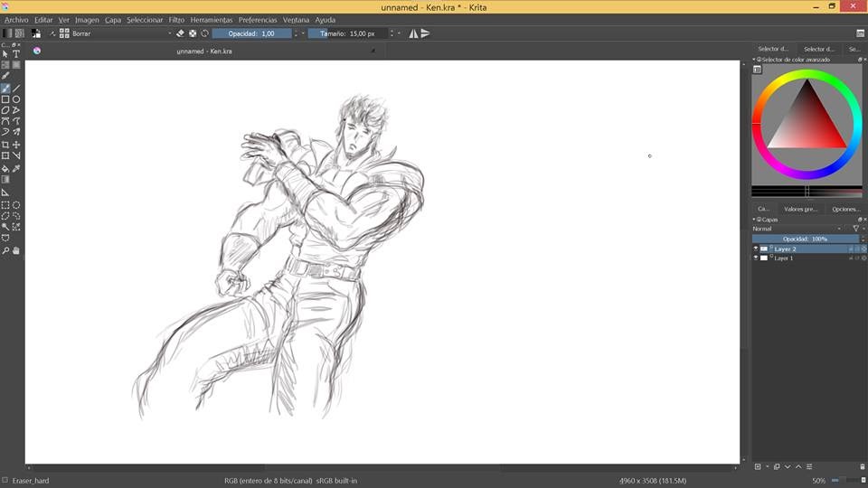The image size is (868, 488).
Task: Select the Freehand Path tool
Action: pyautogui.click(x=16, y=121)
